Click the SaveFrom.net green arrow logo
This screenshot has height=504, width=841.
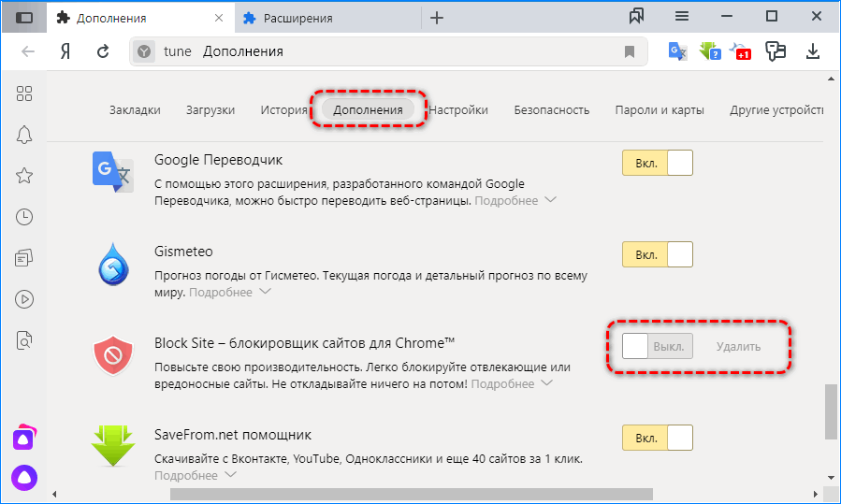click(x=113, y=445)
